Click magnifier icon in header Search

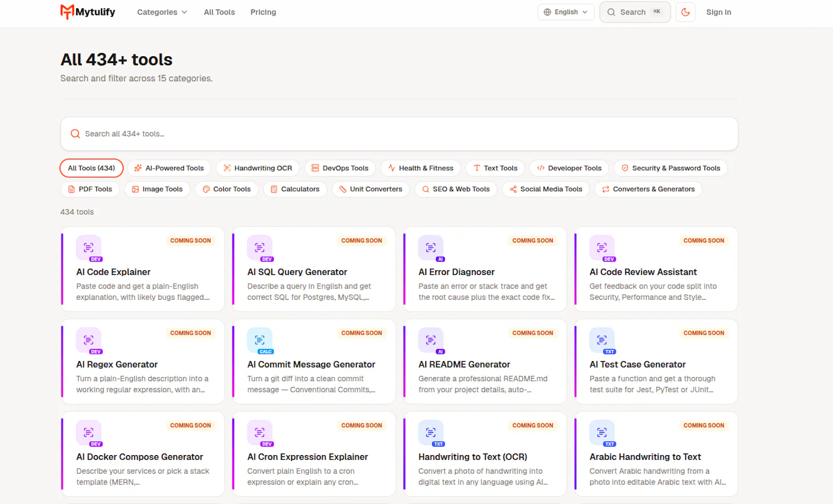pyautogui.click(x=611, y=12)
